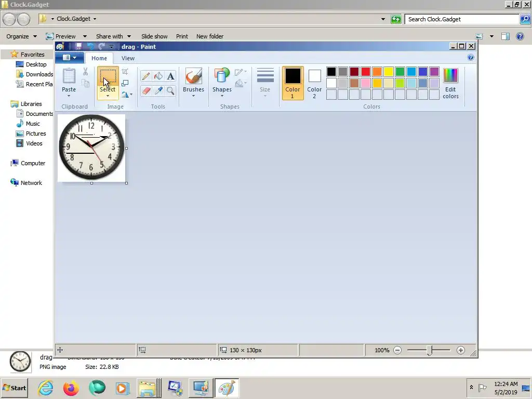Open the Paint file menu dropdown
Viewport: 532px width, 399px height.
tap(70, 58)
